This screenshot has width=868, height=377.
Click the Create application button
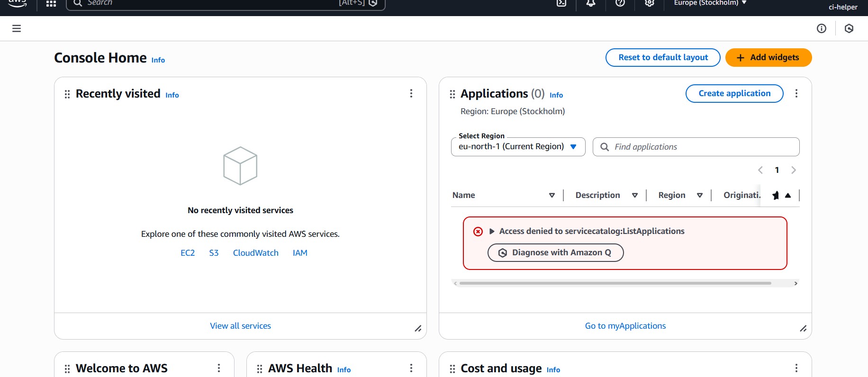click(x=734, y=93)
